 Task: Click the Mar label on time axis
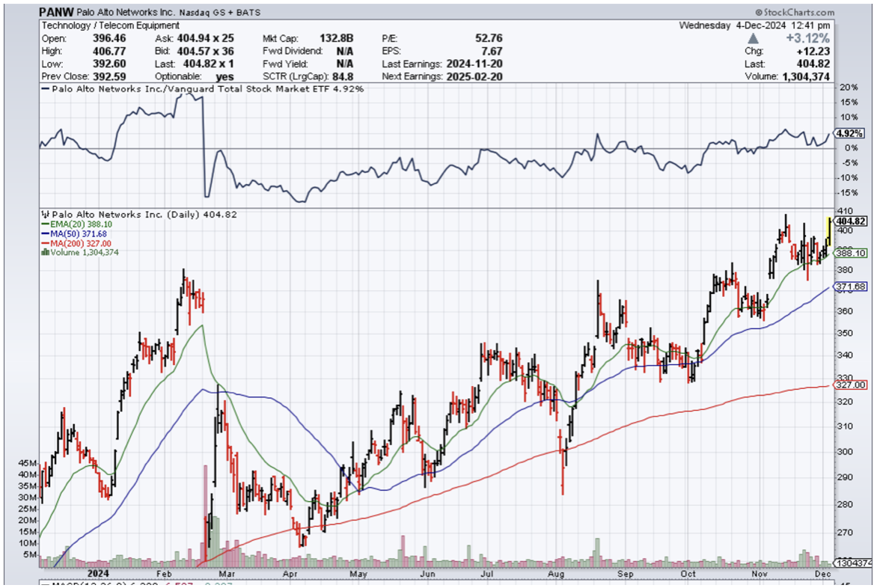[227, 574]
